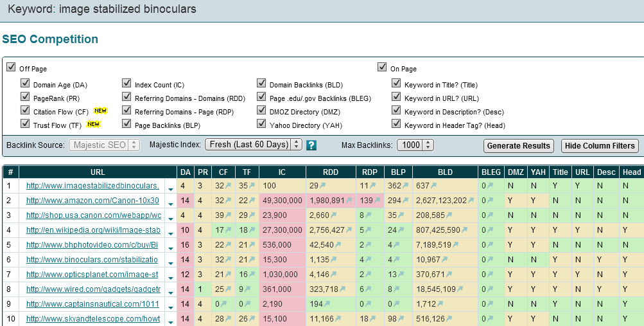644x326 pixels.
Task: Sort by the RDD column header
Action: 331,172
